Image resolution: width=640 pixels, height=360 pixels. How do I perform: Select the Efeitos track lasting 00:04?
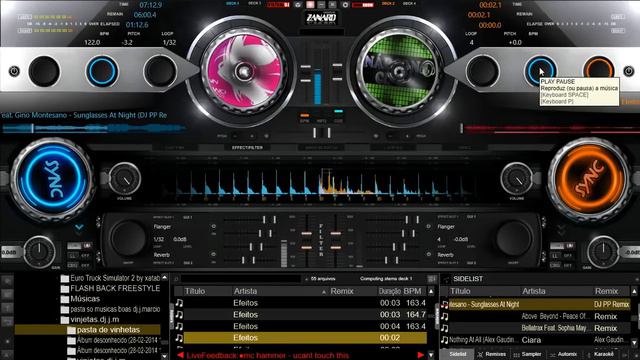click(x=301, y=326)
